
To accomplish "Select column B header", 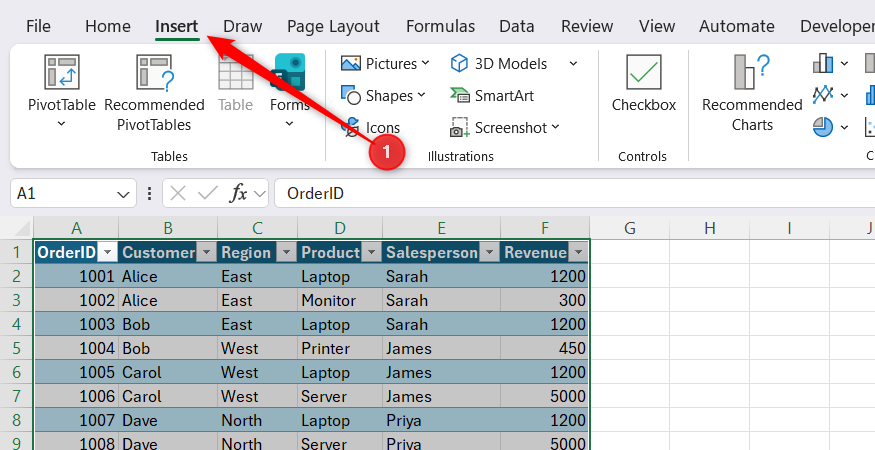I will pos(168,228).
